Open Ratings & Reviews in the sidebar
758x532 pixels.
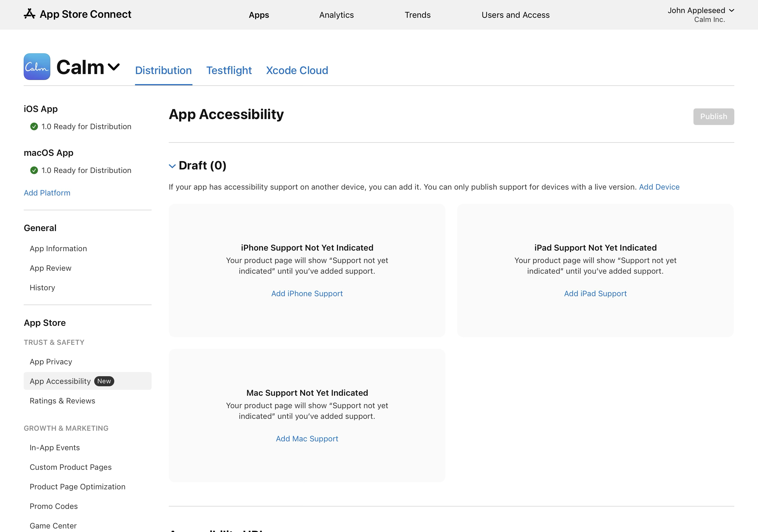62,400
